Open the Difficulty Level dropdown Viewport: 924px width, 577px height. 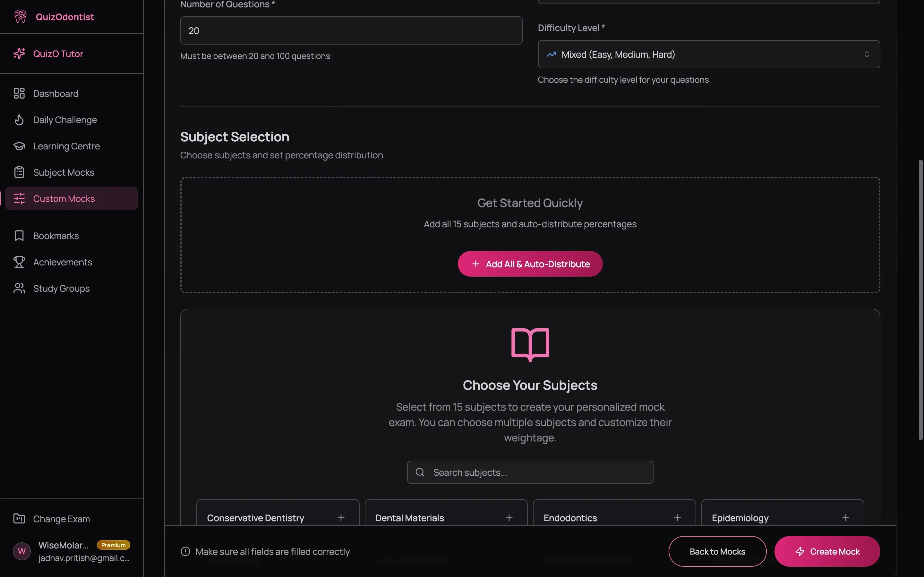(x=708, y=54)
